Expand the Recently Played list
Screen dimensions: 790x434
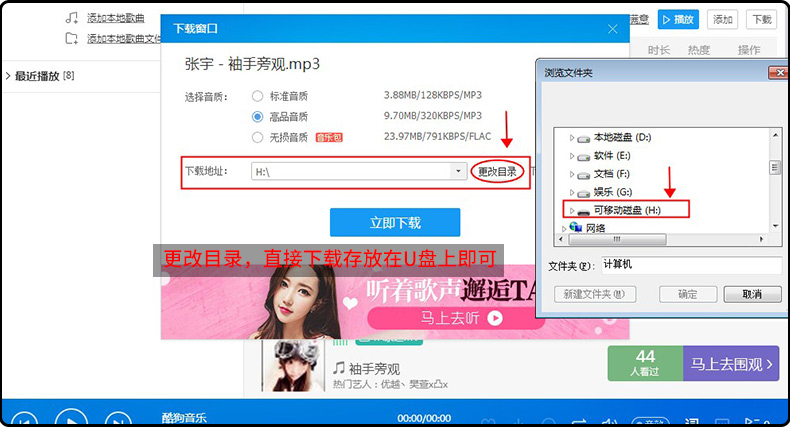click(8, 76)
